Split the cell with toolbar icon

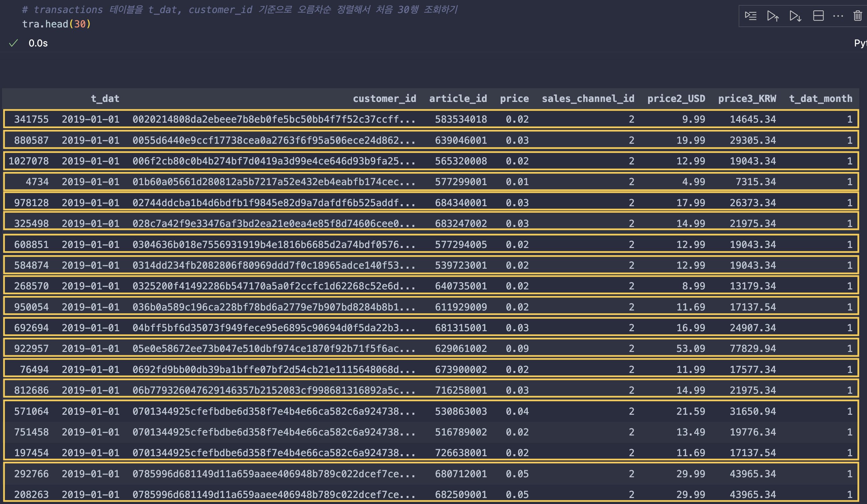(x=818, y=16)
